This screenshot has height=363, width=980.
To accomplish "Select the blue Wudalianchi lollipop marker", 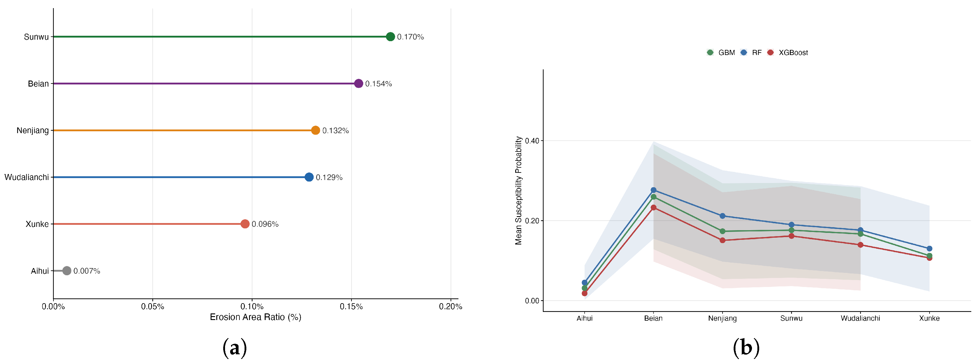I will (x=309, y=177).
